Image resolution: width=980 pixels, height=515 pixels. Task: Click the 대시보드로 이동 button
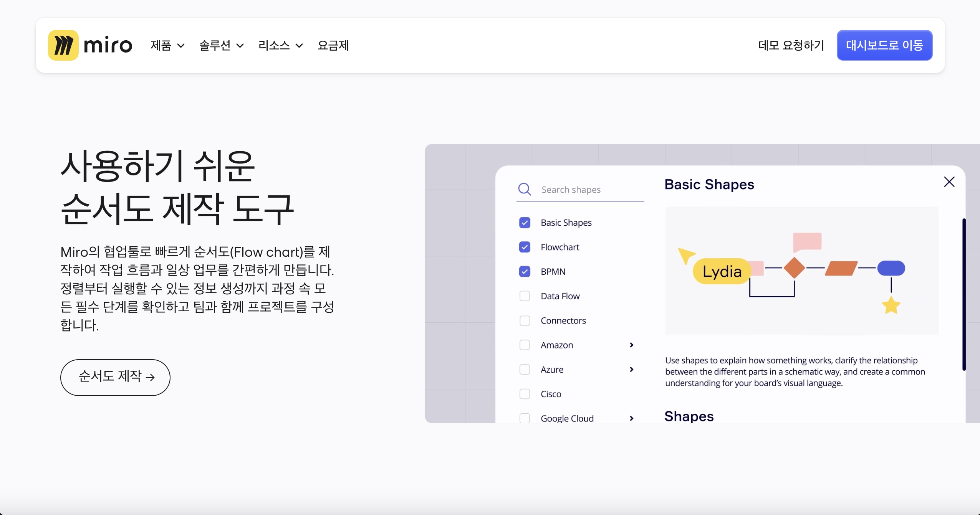(x=884, y=45)
